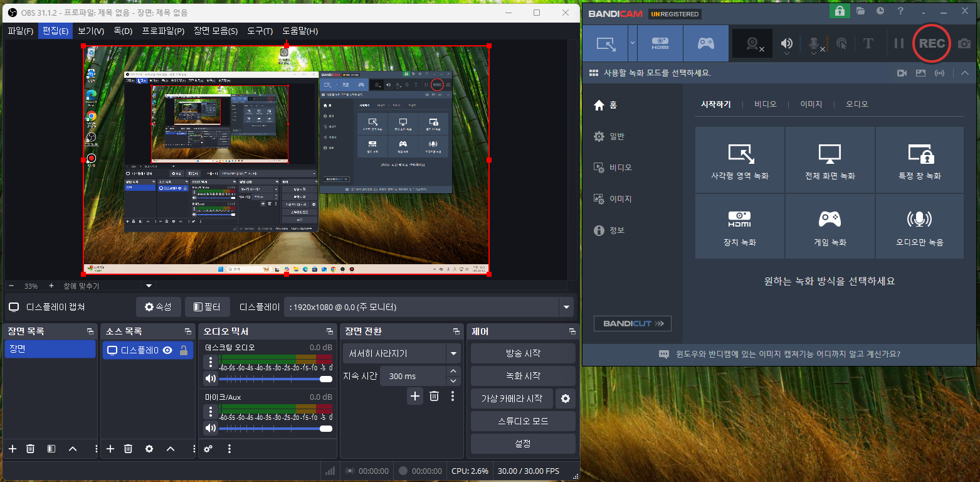Toggle Bandicam webcam overlay
This screenshot has height=482, width=980.
pos(752,43)
